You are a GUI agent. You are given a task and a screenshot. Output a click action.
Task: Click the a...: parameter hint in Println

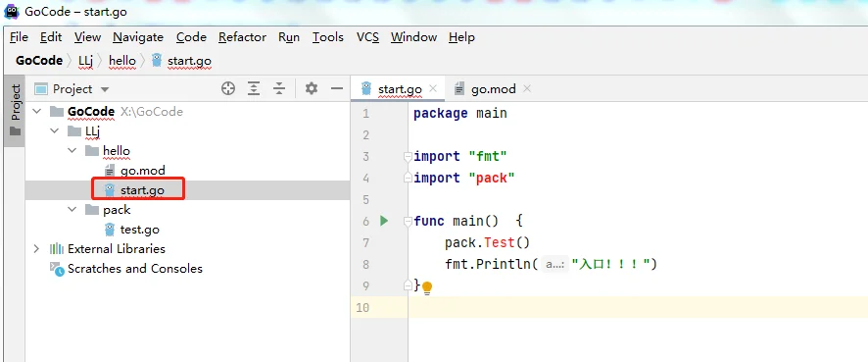click(x=555, y=265)
